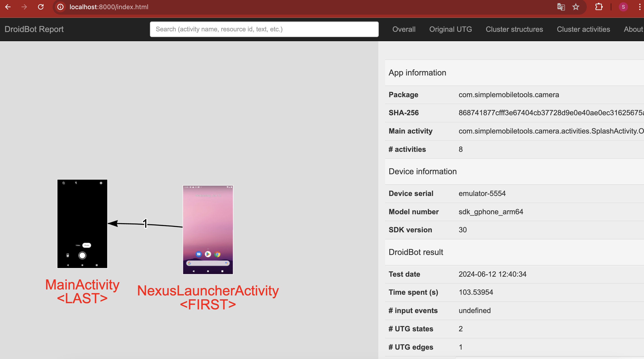644x359 pixels.
Task: Open the Cluster activities tab
Action: pyautogui.click(x=583, y=29)
